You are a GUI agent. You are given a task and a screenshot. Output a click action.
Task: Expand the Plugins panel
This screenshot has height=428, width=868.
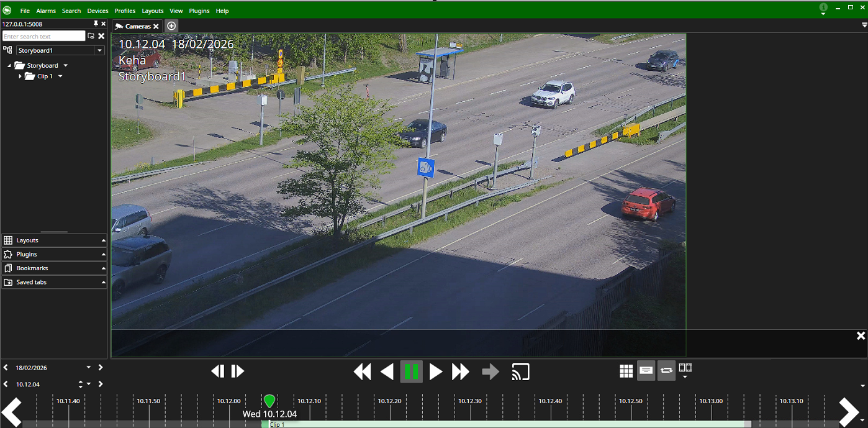53,254
